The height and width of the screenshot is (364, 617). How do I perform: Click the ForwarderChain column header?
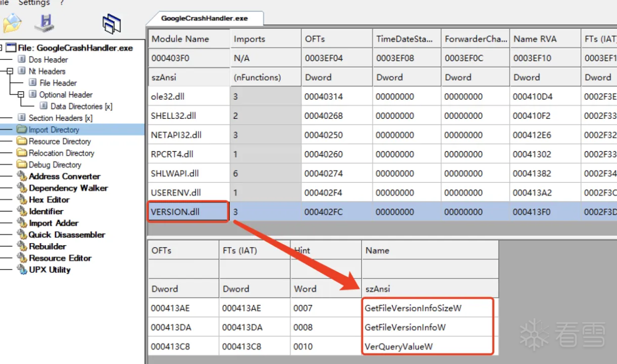[476, 39]
